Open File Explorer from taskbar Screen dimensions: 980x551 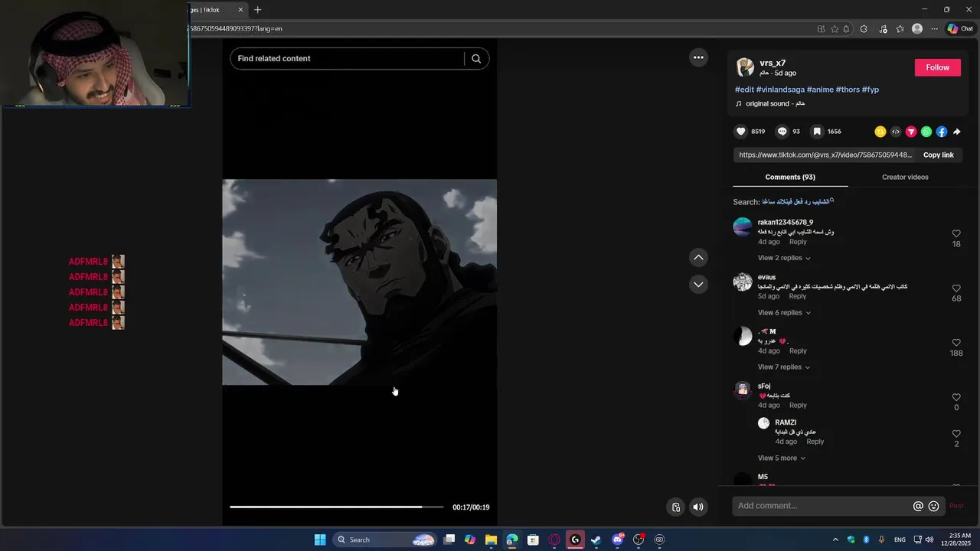[491, 540]
